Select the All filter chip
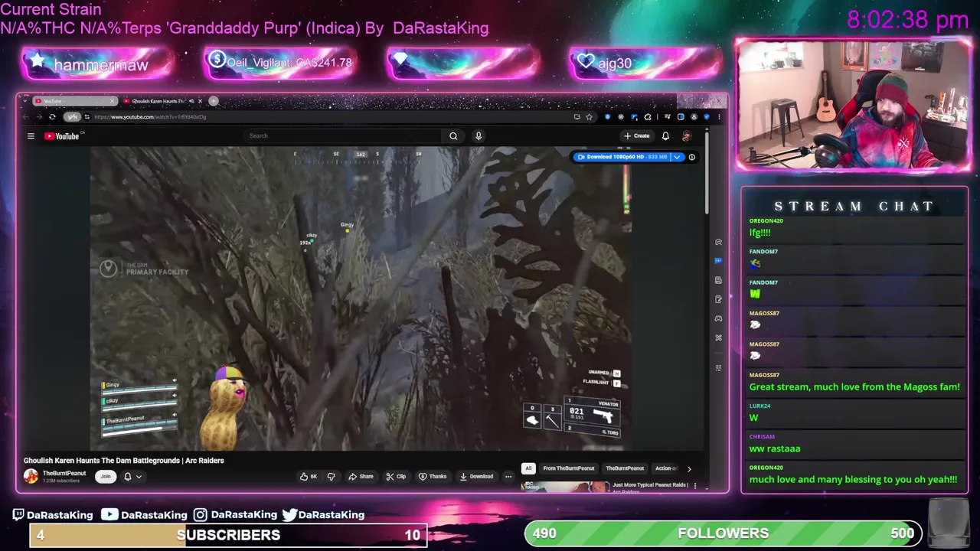 528,468
